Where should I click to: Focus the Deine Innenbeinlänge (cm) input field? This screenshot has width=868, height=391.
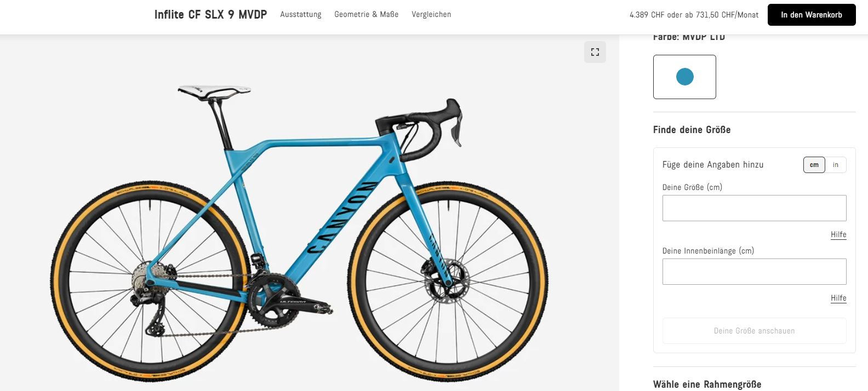[x=754, y=272]
